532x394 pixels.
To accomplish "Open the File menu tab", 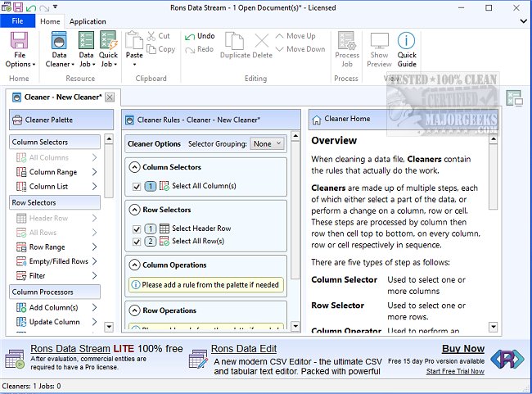I will [17, 21].
